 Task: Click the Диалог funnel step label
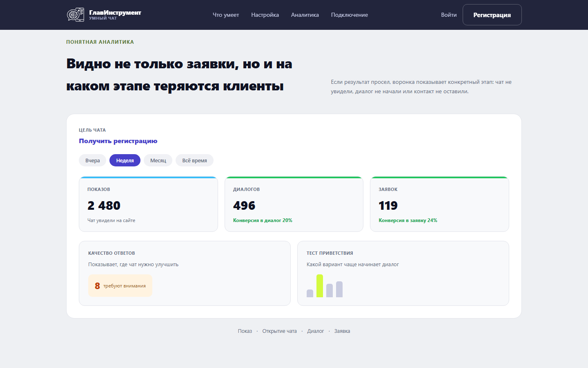316,331
